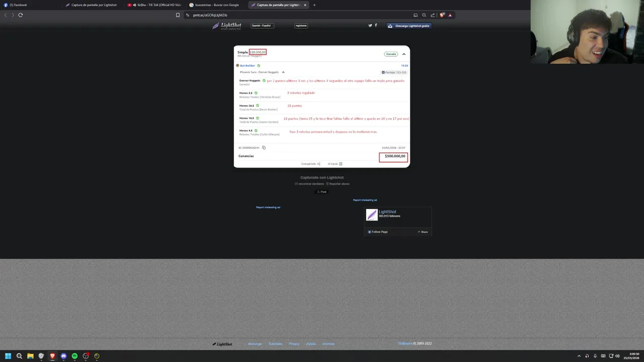Image resolution: width=644 pixels, height=362 pixels.
Task: Click the screen icon left of the magnifier
Action: point(416,15)
